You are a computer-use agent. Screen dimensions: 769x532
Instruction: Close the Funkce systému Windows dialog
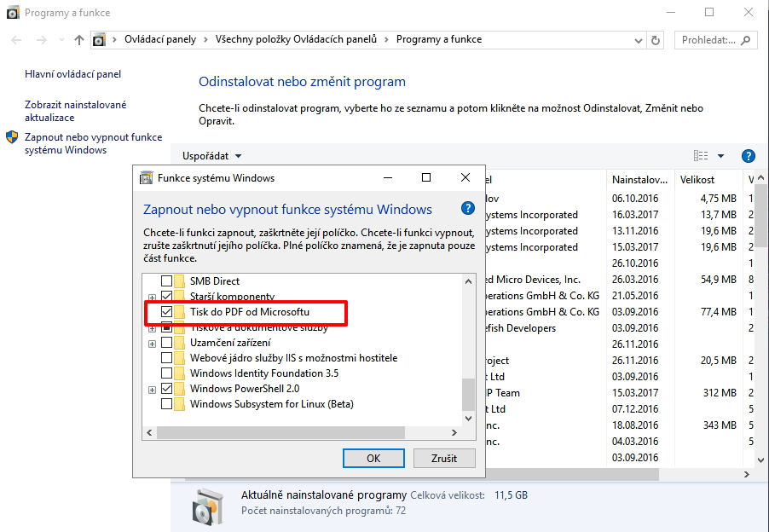click(465, 177)
